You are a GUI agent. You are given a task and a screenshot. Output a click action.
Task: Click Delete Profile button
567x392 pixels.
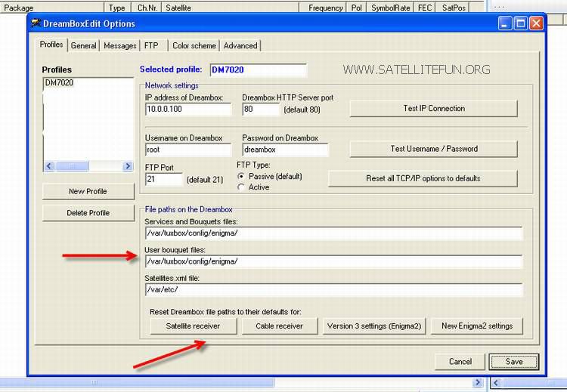tap(88, 213)
